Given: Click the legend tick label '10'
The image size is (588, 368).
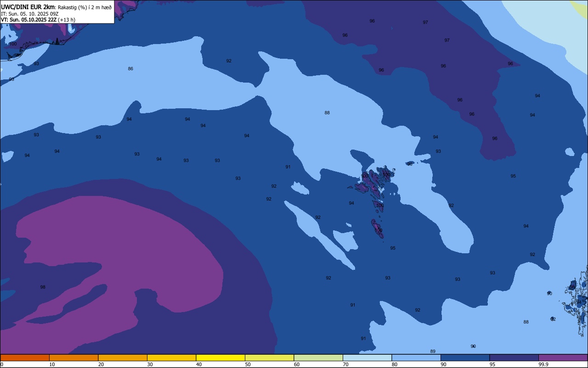Looking at the screenshot, I should [52, 364].
